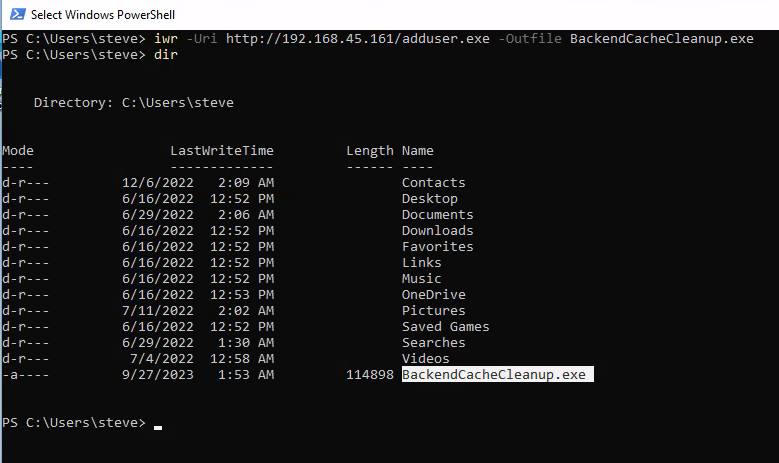Screen dimensions: 779x463
Task: Click the 'Length' column header
Action: point(370,151)
